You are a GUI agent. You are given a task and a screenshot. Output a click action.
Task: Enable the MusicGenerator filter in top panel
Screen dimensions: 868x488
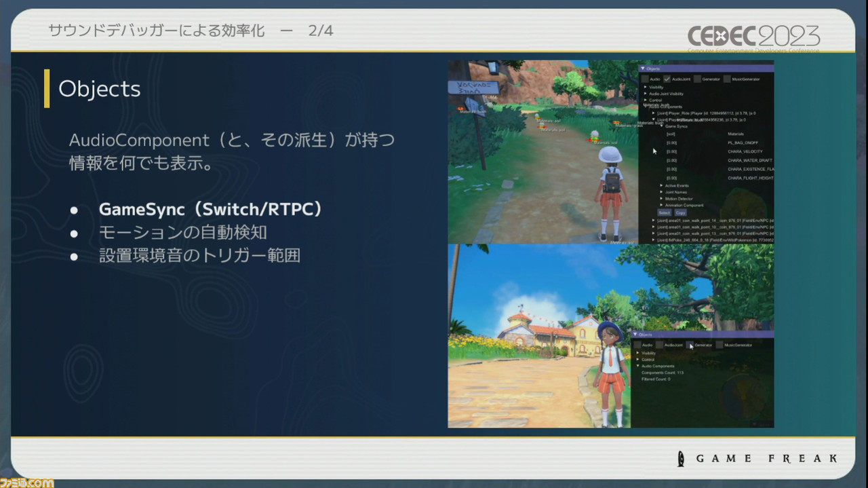(x=726, y=79)
